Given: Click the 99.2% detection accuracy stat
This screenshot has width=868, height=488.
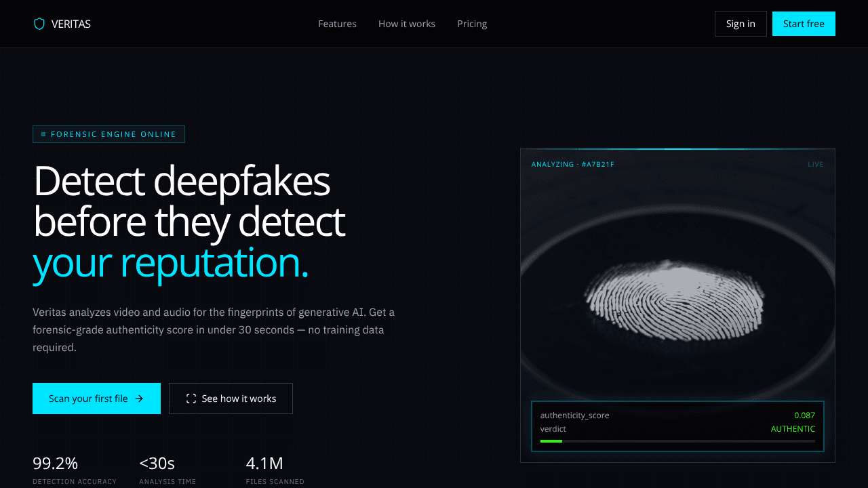Looking at the screenshot, I should click(75, 470).
